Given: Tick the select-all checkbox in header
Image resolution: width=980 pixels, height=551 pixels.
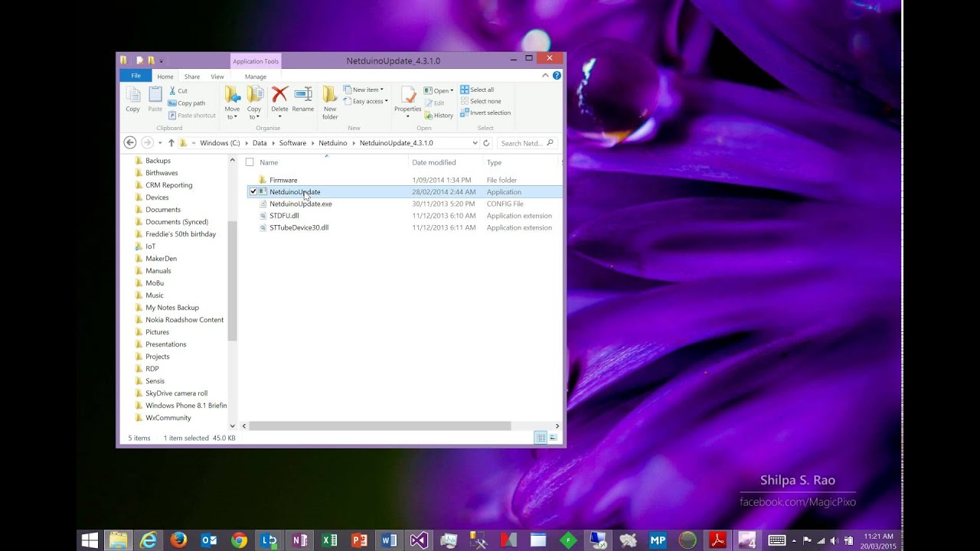Looking at the screenshot, I should pyautogui.click(x=250, y=162).
